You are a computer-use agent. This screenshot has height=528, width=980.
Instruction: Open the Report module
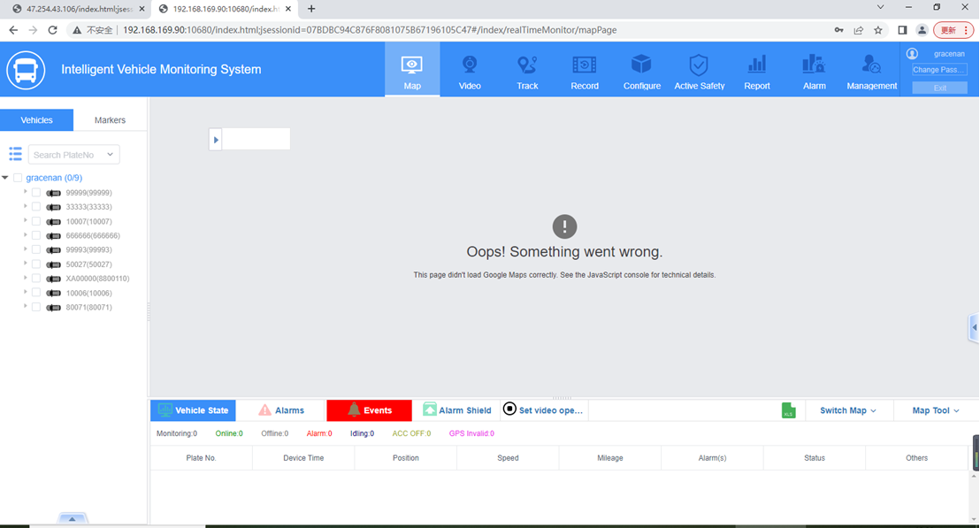tap(757, 69)
